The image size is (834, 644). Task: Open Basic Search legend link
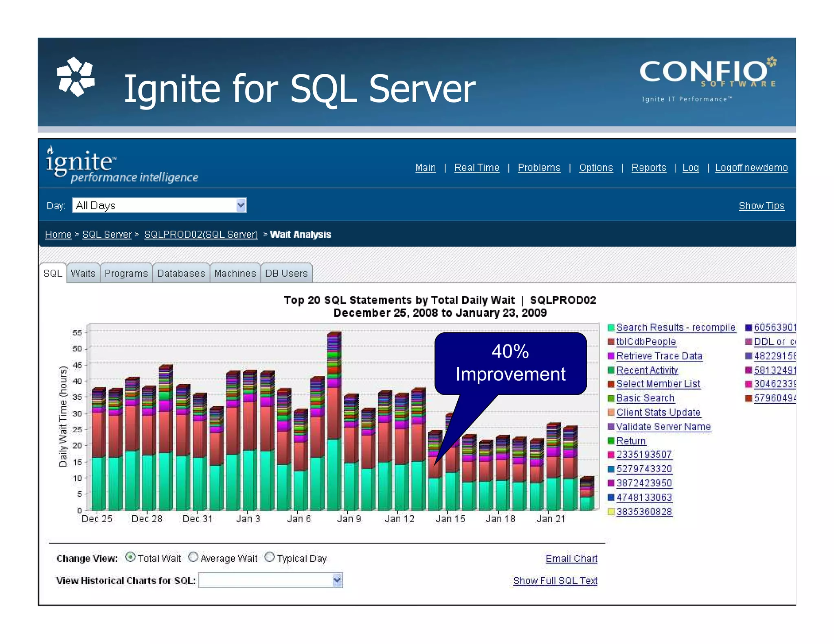[x=645, y=398]
